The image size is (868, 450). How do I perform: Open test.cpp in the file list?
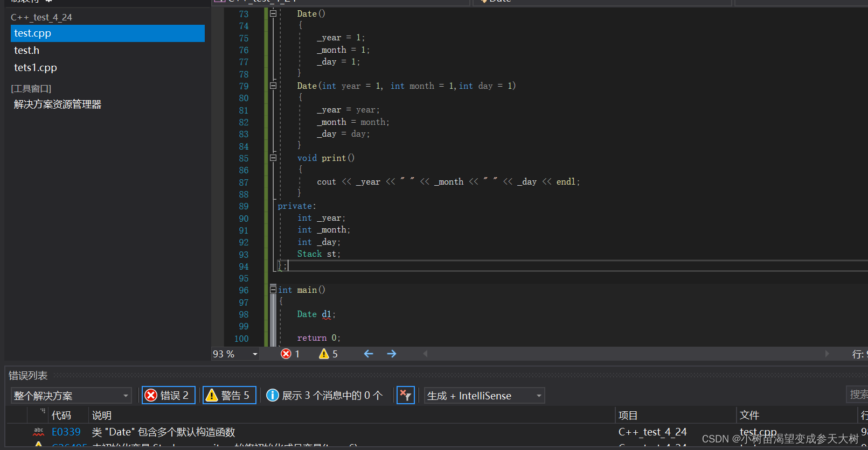coord(107,33)
